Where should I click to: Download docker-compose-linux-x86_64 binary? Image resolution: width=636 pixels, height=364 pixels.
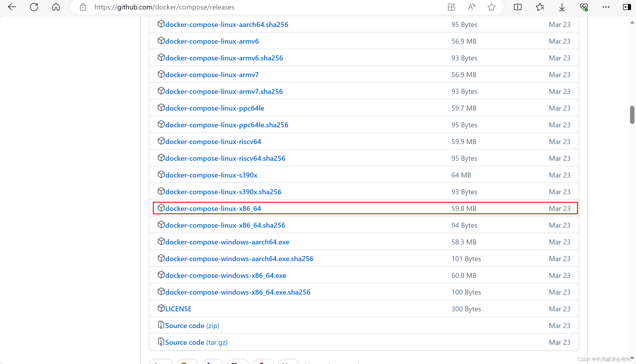pos(213,208)
